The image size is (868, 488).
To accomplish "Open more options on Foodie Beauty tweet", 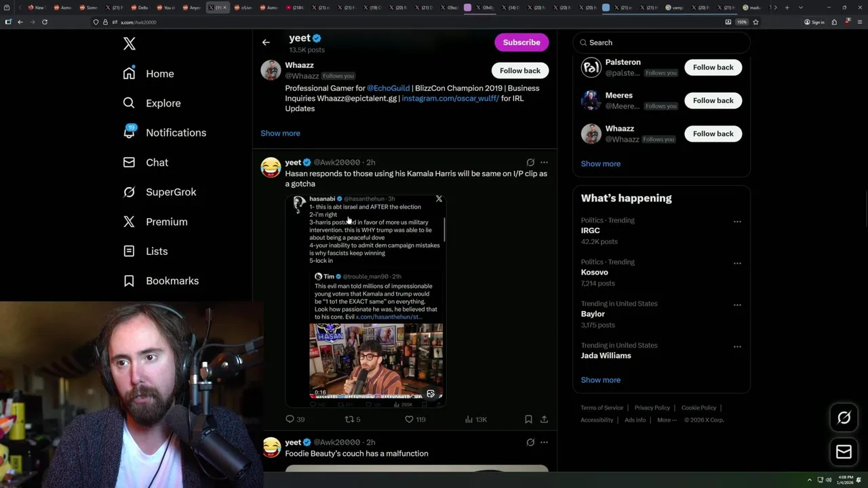I will 544,442.
